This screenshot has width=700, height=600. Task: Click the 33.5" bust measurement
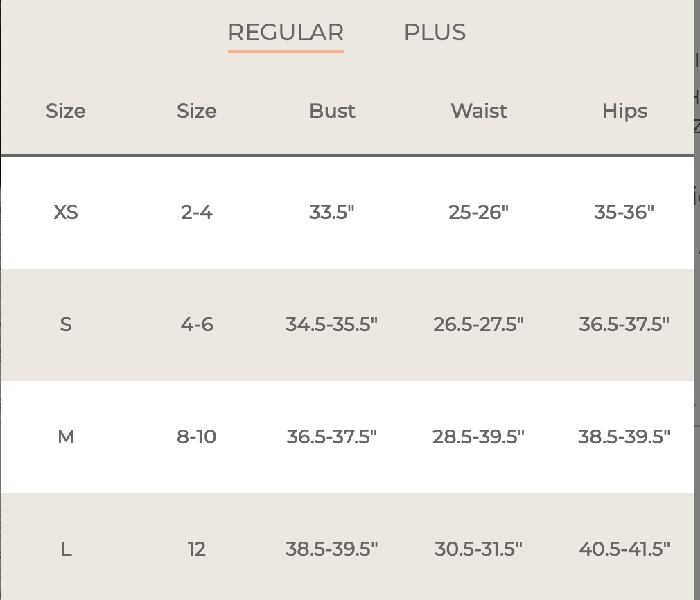(332, 213)
